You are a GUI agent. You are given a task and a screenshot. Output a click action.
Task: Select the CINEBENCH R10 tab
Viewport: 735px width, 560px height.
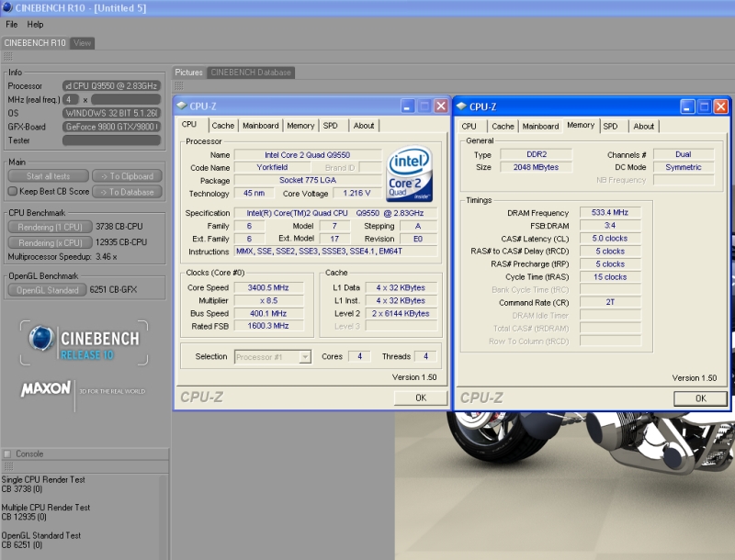(35, 43)
